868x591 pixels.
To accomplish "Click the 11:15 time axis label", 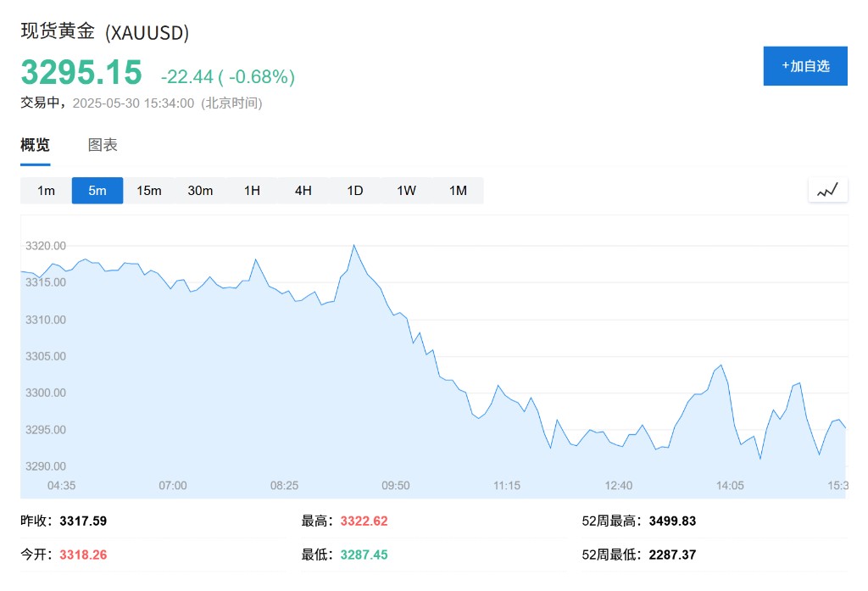I will tap(507, 486).
